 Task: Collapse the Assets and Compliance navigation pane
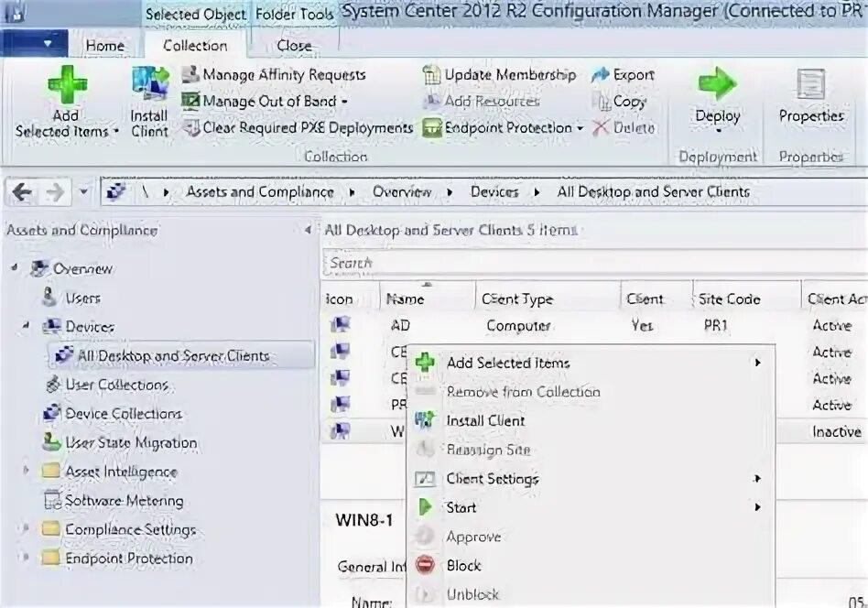[x=308, y=230]
